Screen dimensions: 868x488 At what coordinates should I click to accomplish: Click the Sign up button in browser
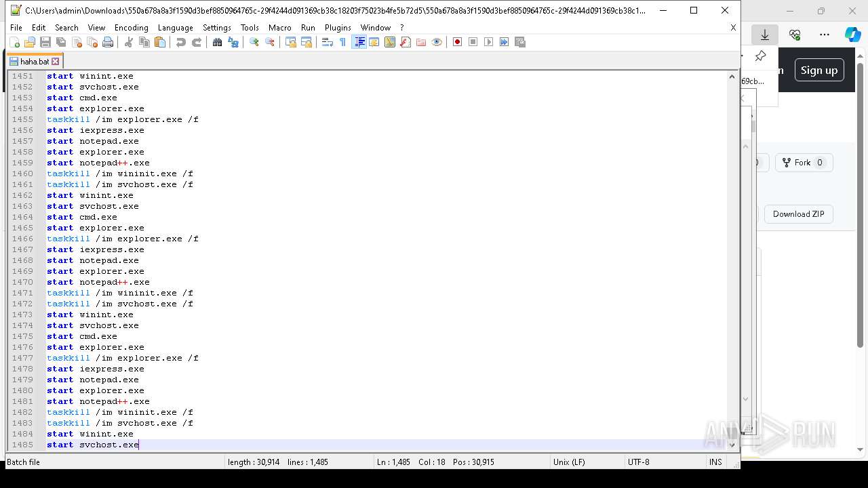pyautogui.click(x=819, y=70)
